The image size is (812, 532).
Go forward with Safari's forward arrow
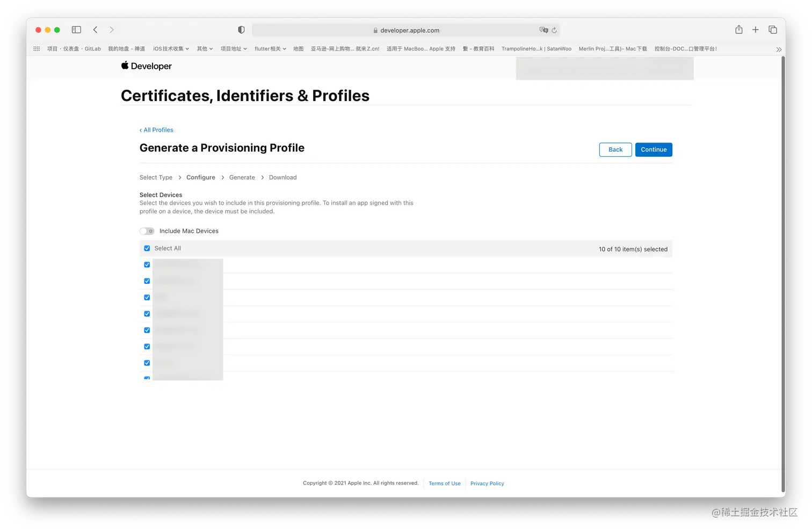pyautogui.click(x=112, y=30)
